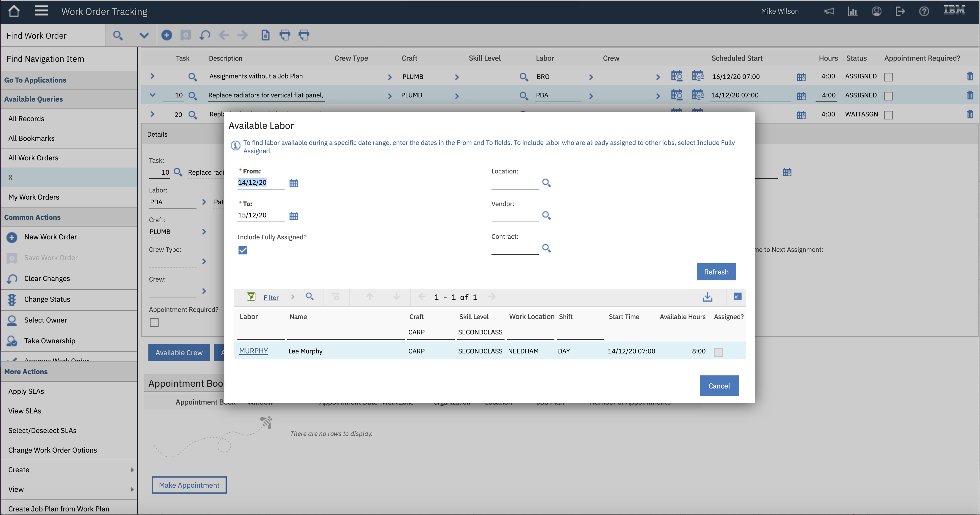Check the Assigned box for MURPHY
Screen dimensions: 980x515
pos(718,352)
